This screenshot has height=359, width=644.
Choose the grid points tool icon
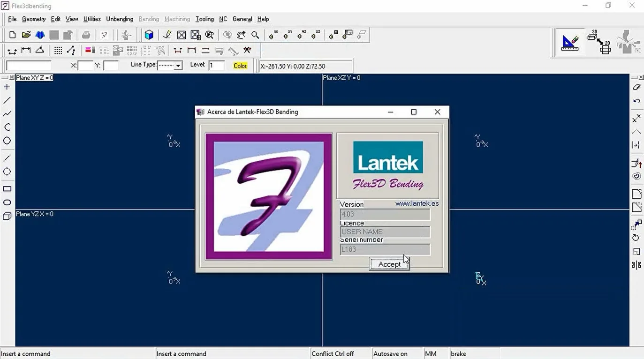tap(58, 50)
